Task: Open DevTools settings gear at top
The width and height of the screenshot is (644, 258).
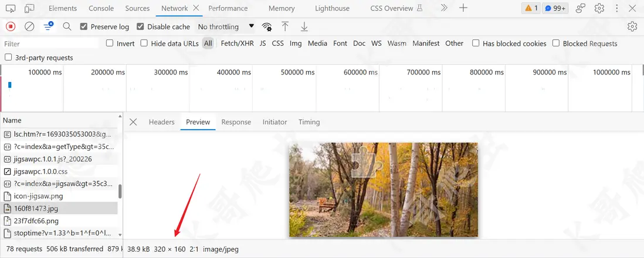Action: pos(599,8)
